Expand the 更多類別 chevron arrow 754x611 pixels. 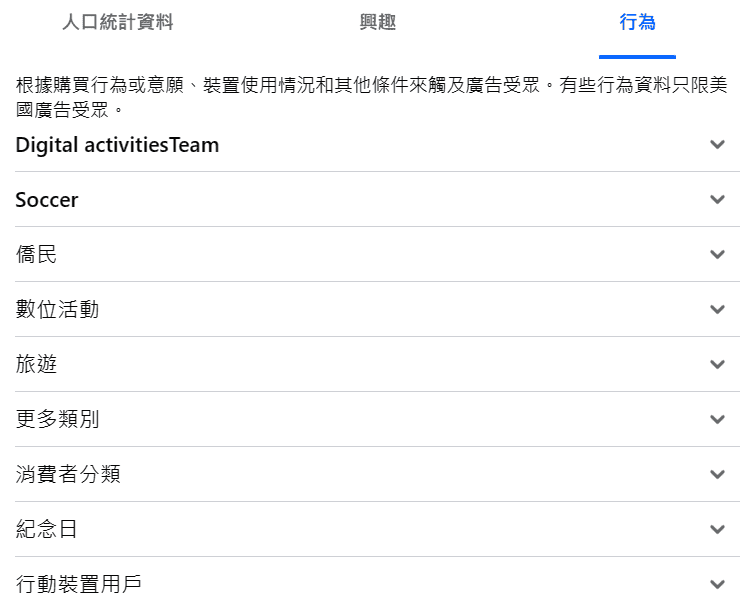click(717, 419)
